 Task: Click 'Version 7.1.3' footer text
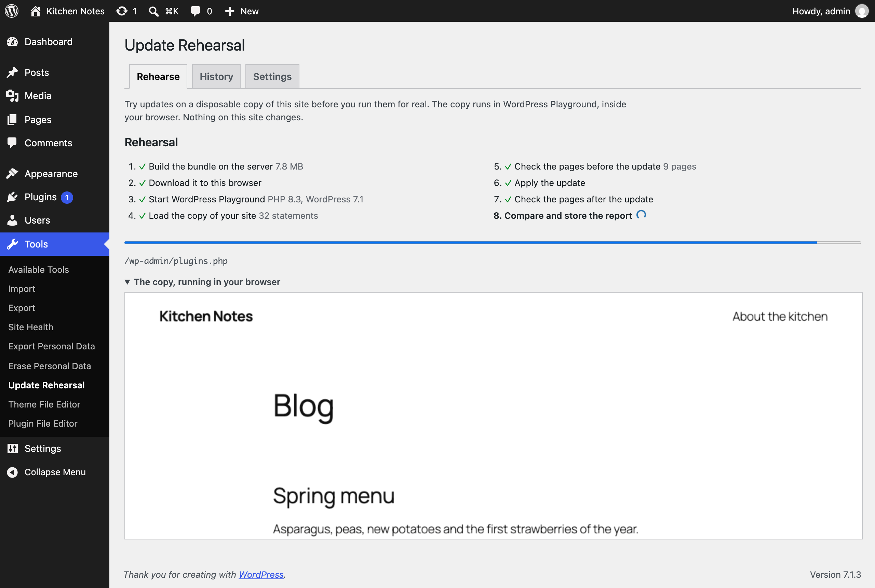pos(835,575)
